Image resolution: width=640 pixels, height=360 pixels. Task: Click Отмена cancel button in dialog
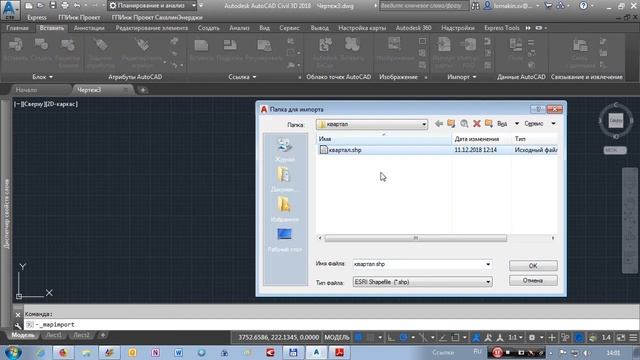pos(533,280)
